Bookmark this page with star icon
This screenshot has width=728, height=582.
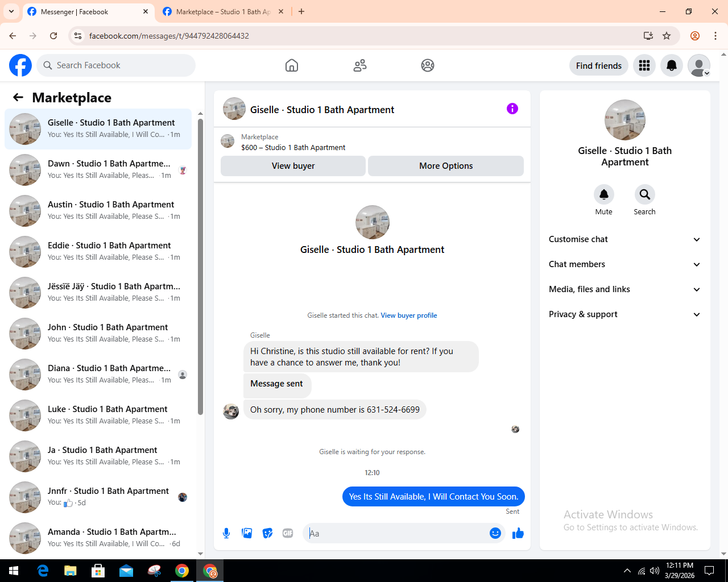667,36
